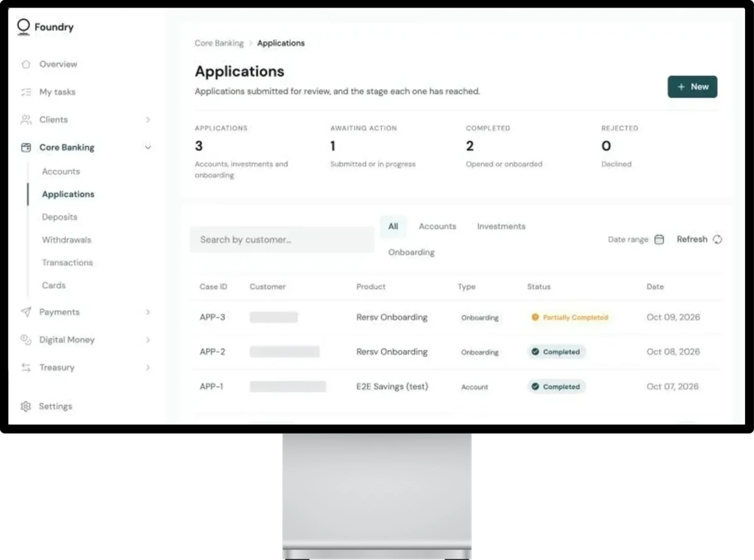The height and width of the screenshot is (560, 754).
Task: Expand the Treasury menu chevron
Action: 148,368
